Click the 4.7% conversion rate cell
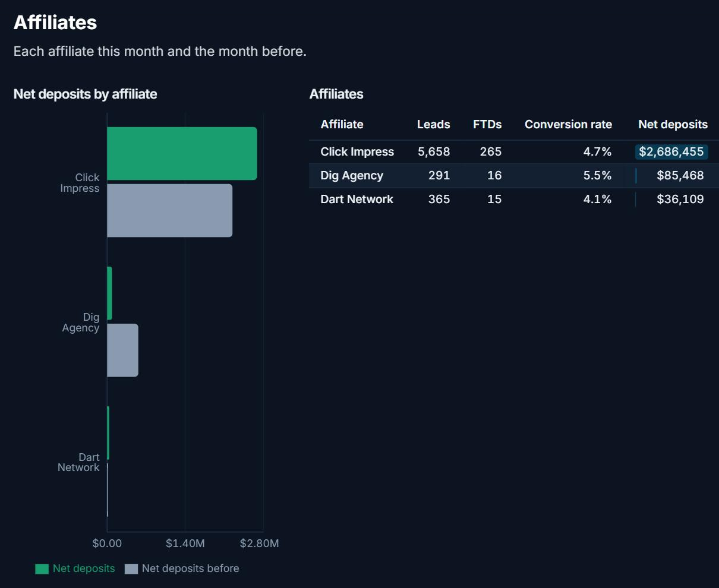 [597, 151]
